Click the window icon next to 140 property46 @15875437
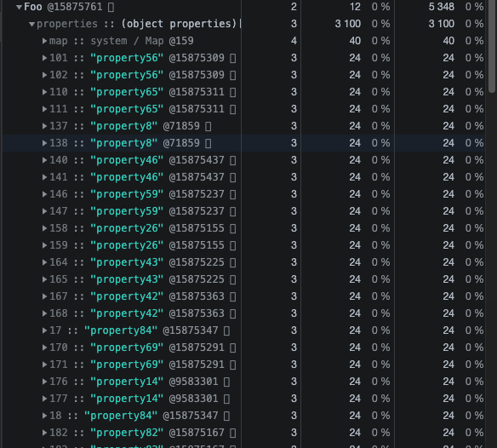This screenshot has width=497, height=448. tap(232, 160)
